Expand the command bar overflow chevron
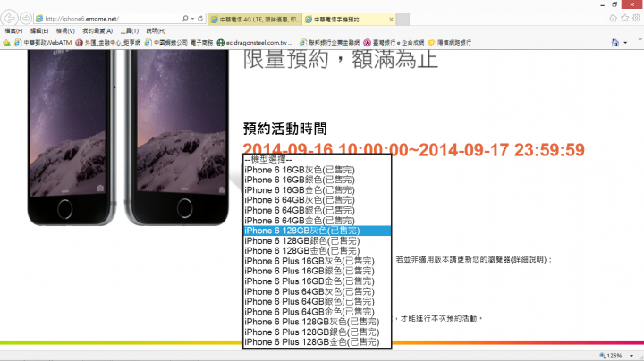The image size is (644, 361). pyautogui.click(x=640, y=39)
